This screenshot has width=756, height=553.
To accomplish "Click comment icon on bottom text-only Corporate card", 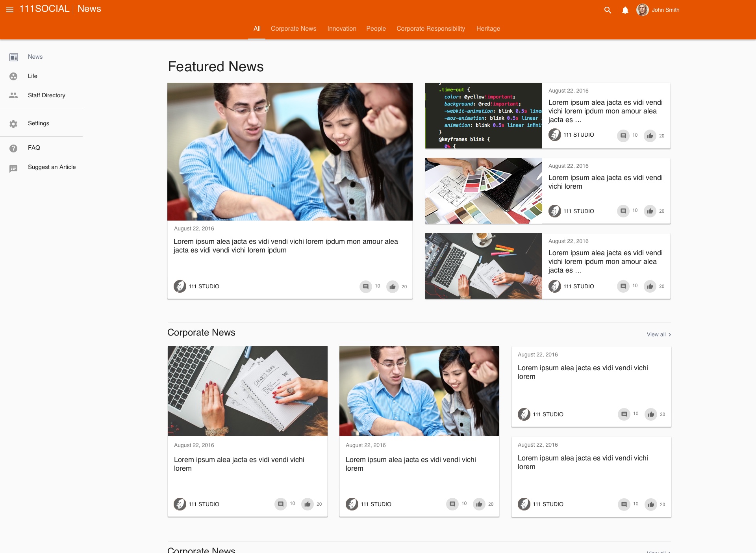I will pos(624,504).
